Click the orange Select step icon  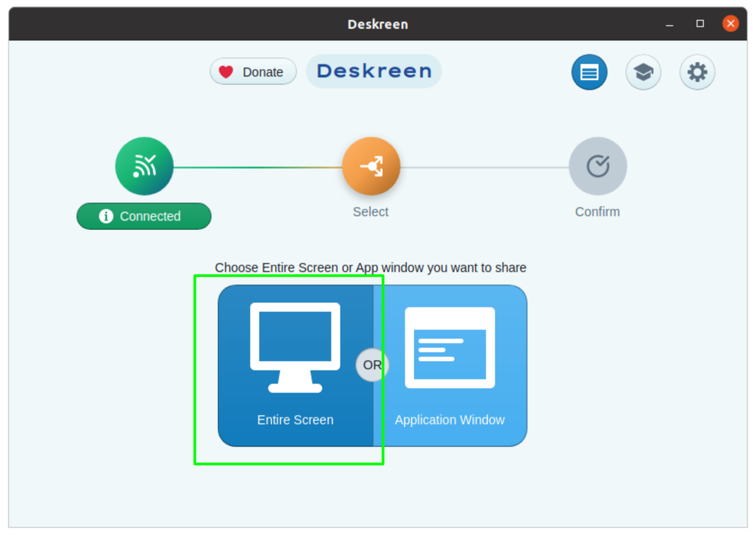pyautogui.click(x=370, y=166)
